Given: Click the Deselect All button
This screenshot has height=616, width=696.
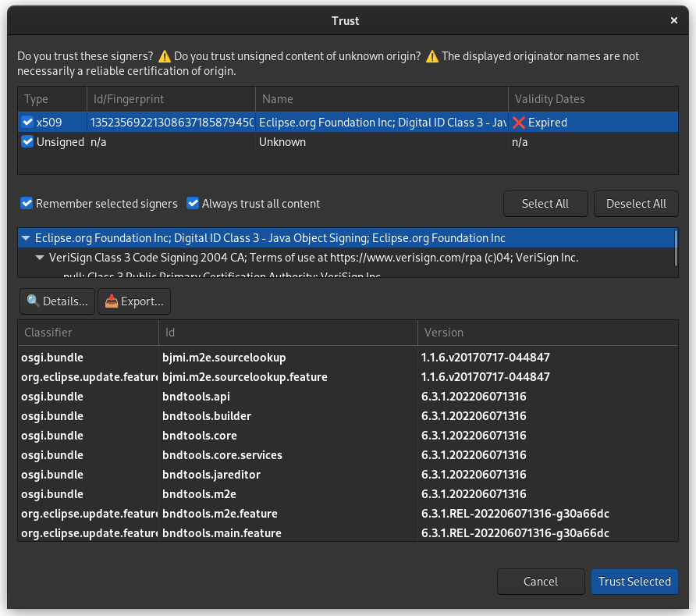Looking at the screenshot, I should (636, 203).
